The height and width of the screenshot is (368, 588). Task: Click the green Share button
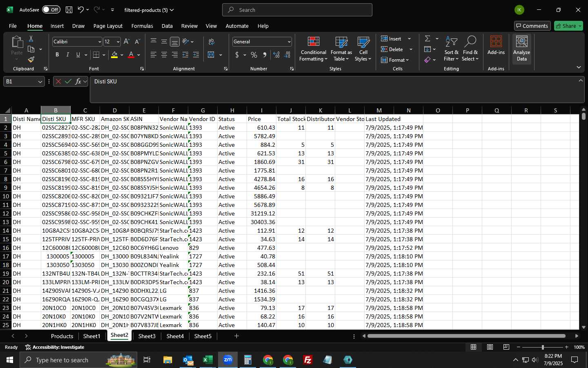568,26
